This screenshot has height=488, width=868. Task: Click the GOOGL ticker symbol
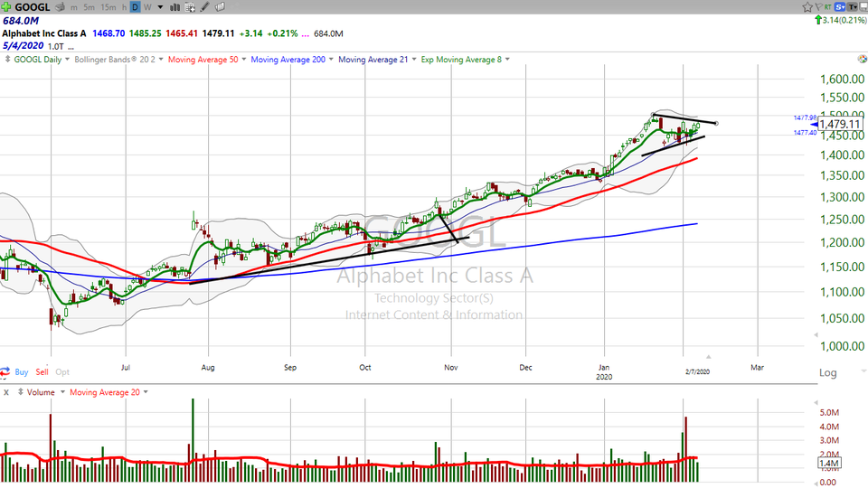(33, 7)
